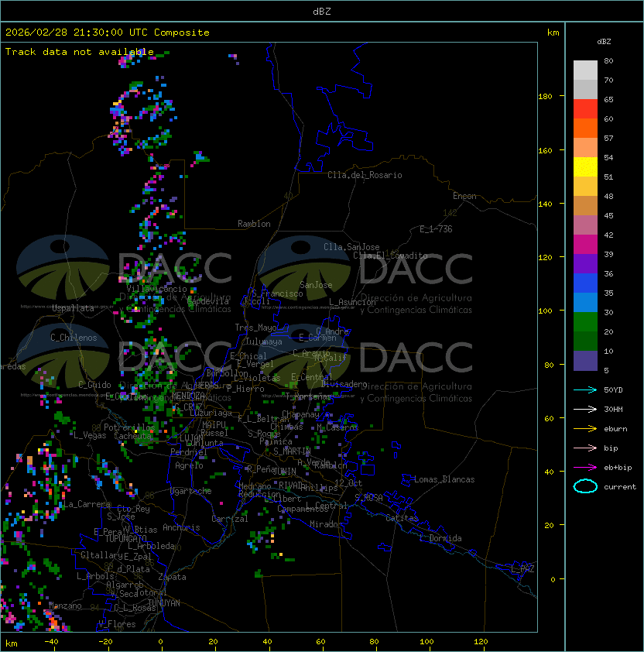The height and width of the screenshot is (652, 644).
Task: Click the Uspallata place label
Action: pos(73,308)
